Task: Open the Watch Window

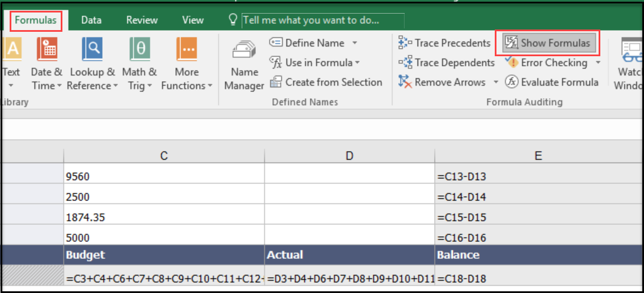Action: coord(628,64)
